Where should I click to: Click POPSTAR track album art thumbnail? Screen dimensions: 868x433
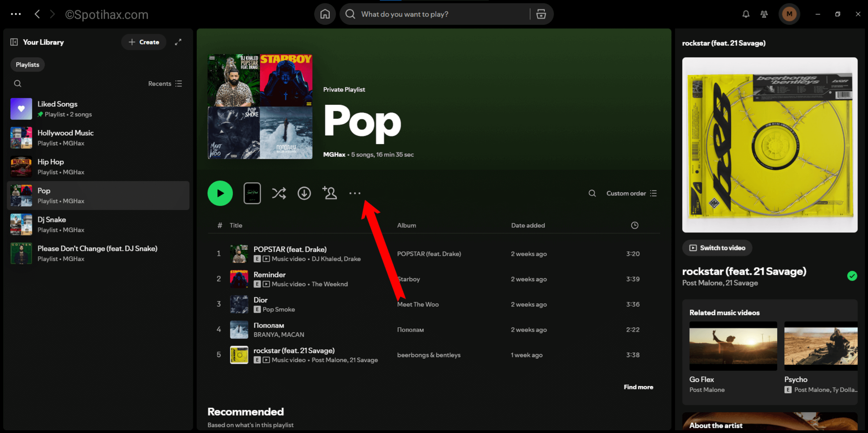click(x=239, y=254)
